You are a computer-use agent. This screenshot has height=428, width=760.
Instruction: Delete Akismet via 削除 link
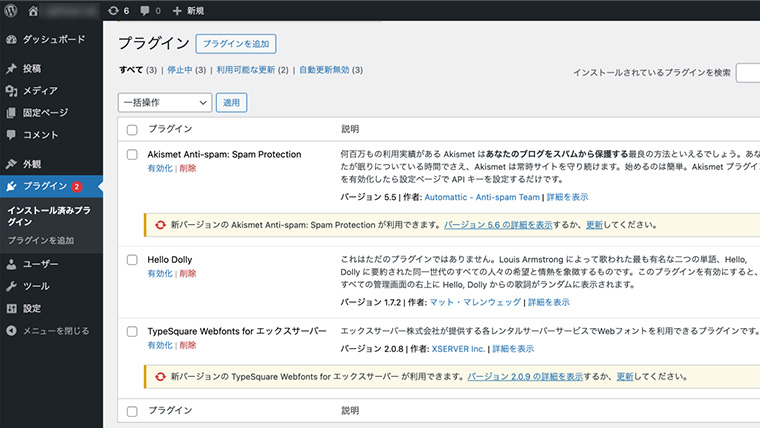pos(188,168)
